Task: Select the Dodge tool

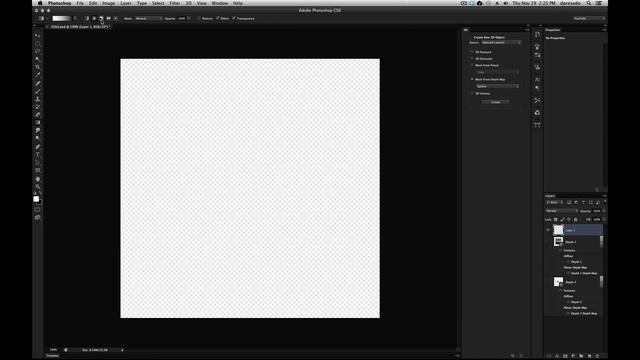Action: coord(38,138)
